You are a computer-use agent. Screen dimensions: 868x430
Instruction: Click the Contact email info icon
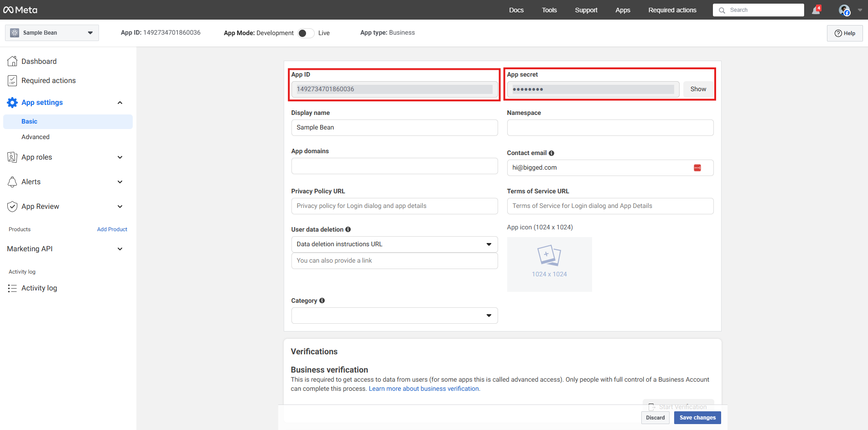pos(551,153)
